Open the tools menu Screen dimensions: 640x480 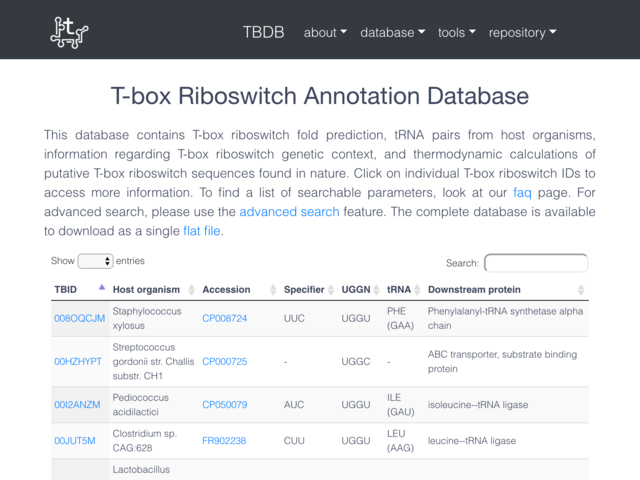coord(457,33)
